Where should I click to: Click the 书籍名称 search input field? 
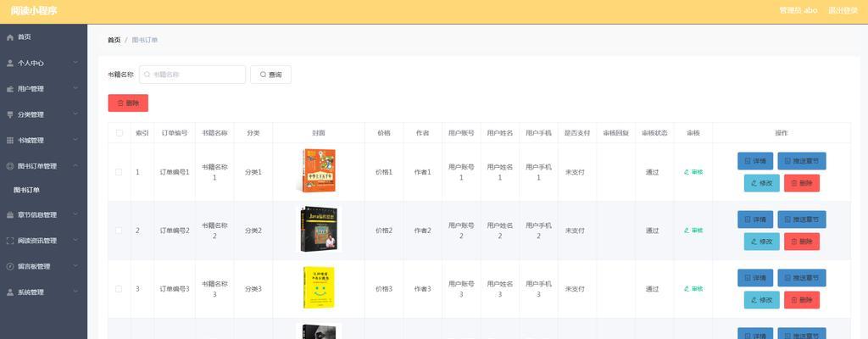click(192, 75)
